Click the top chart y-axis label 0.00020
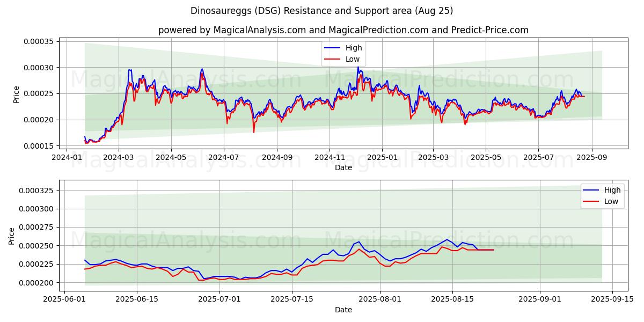 point(39,120)
